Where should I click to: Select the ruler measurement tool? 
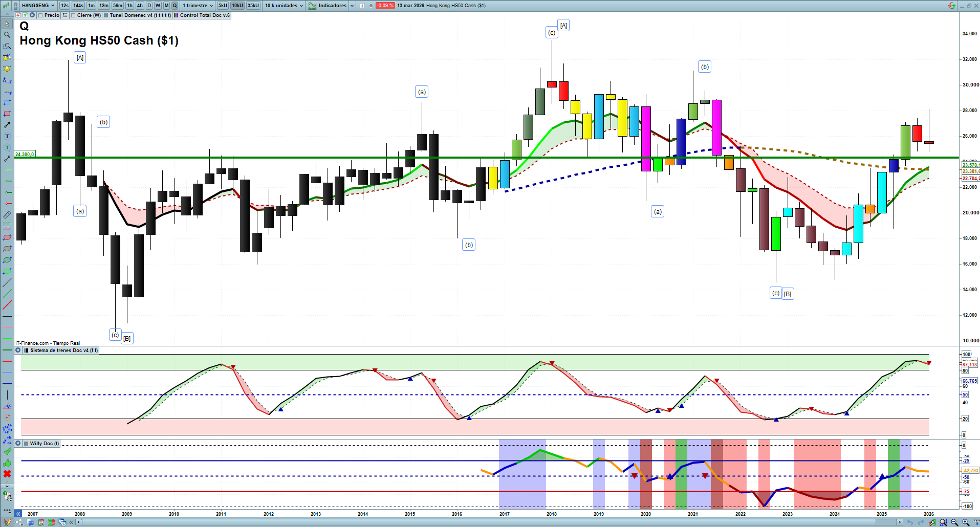[x=7, y=215]
